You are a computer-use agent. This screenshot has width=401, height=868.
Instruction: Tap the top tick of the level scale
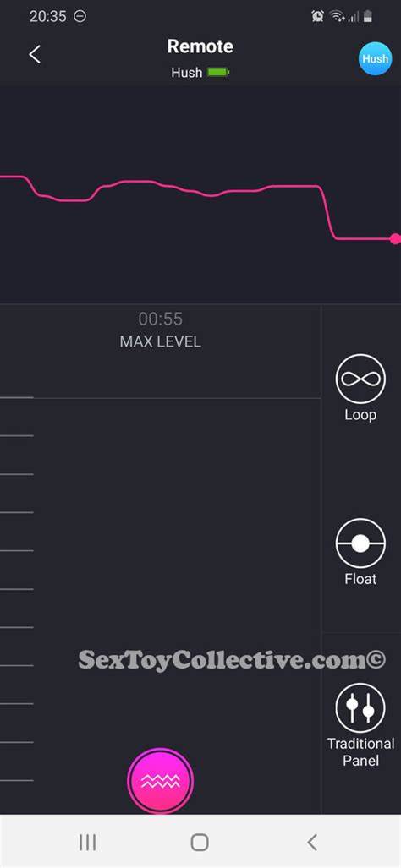coord(17,397)
